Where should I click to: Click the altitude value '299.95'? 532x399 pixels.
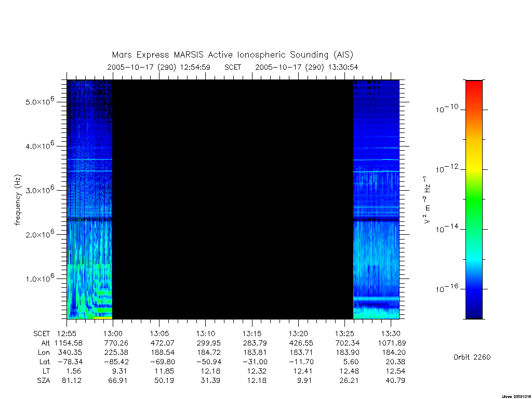pos(209,343)
